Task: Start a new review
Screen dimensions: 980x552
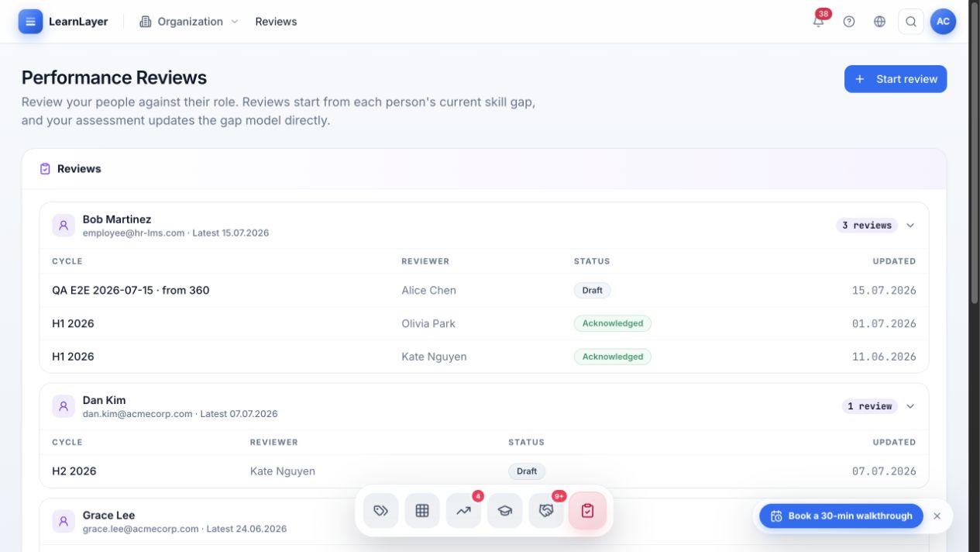Action: 896,79
